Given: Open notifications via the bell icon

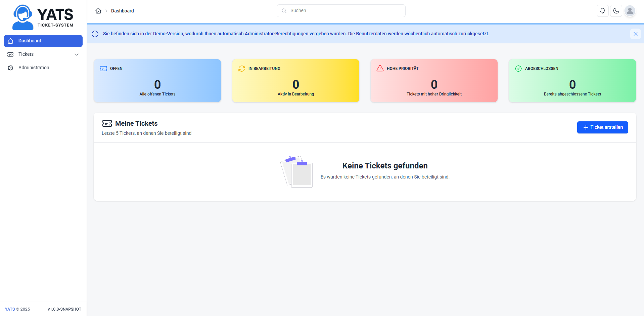Looking at the screenshot, I should [x=602, y=11].
